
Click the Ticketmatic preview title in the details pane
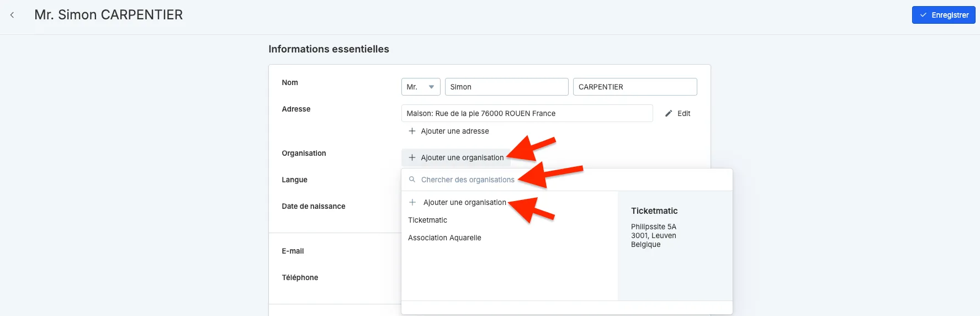[x=654, y=211]
